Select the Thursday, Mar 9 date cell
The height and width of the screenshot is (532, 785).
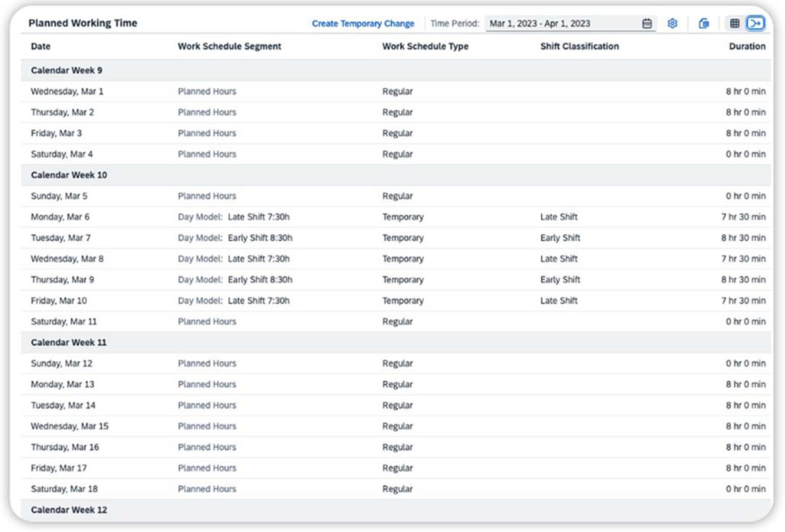pyautogui.click(x=63, y=280)
